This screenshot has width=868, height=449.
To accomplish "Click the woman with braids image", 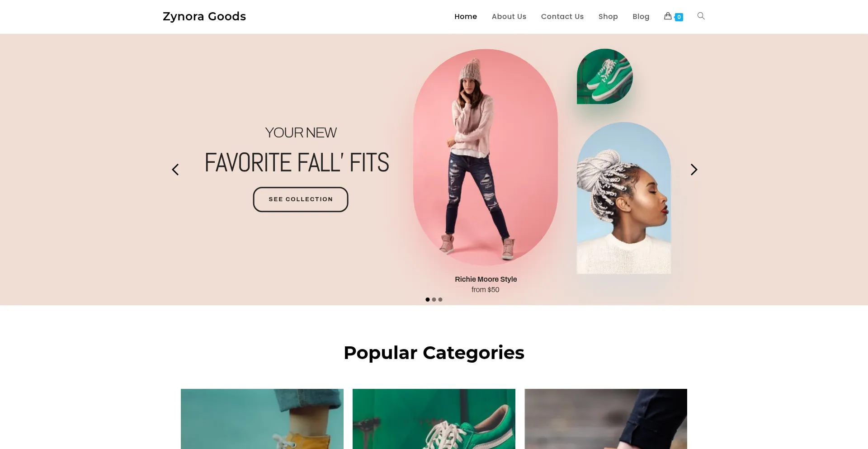I will (x=624, y=198).
